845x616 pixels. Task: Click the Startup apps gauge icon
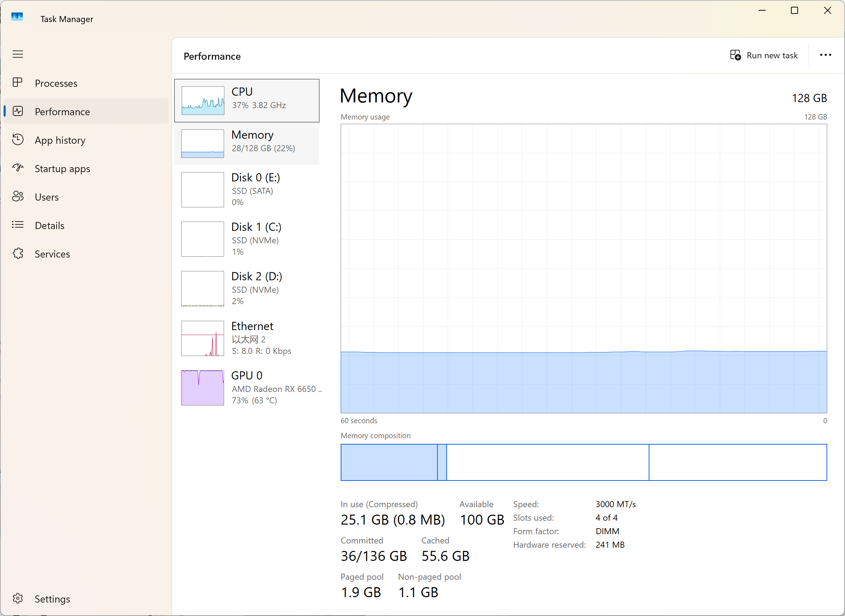click(x=17, y=168)
